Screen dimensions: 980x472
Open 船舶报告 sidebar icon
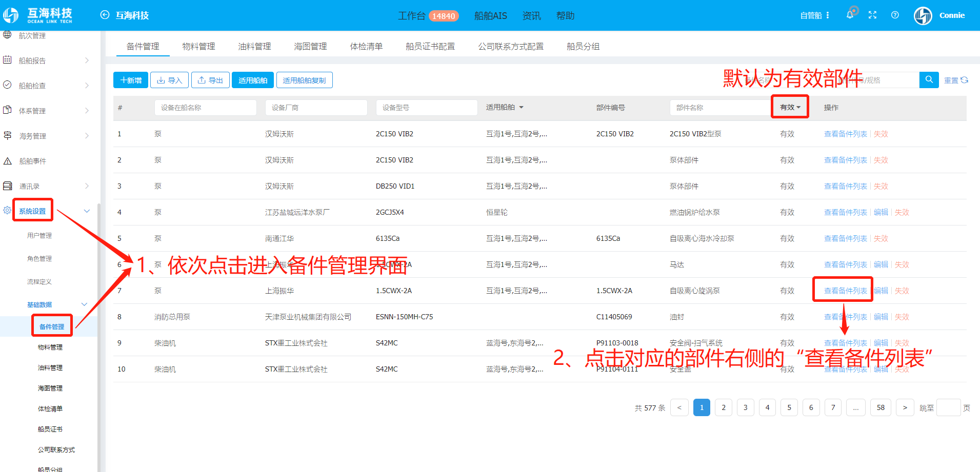click(7, 60)
